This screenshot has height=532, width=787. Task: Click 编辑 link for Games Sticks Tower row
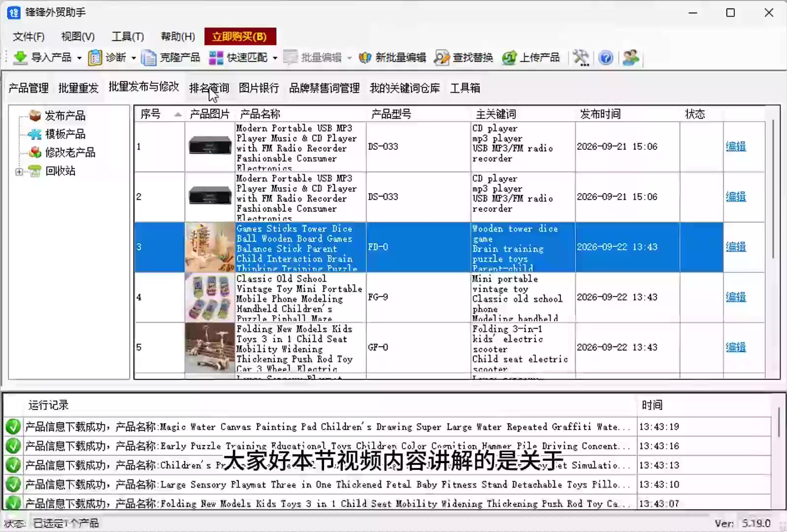tap(736, 247)
